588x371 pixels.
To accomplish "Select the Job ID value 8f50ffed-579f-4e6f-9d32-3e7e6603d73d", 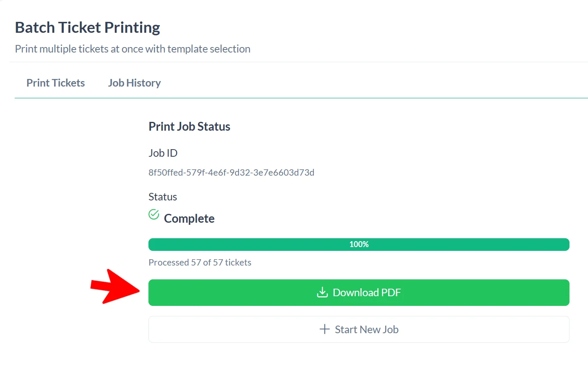I will pos(231,172).
